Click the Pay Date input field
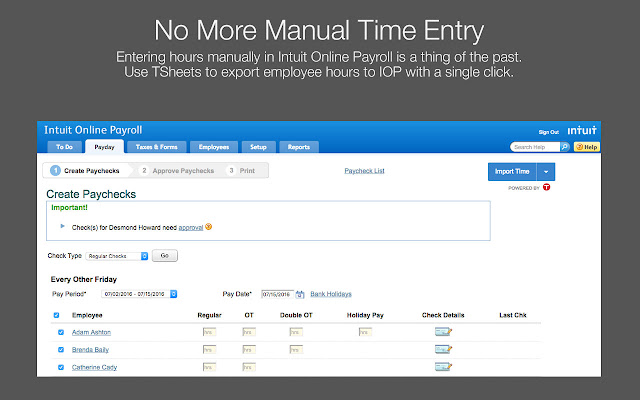Screen dimensions: 640x400 277,294
